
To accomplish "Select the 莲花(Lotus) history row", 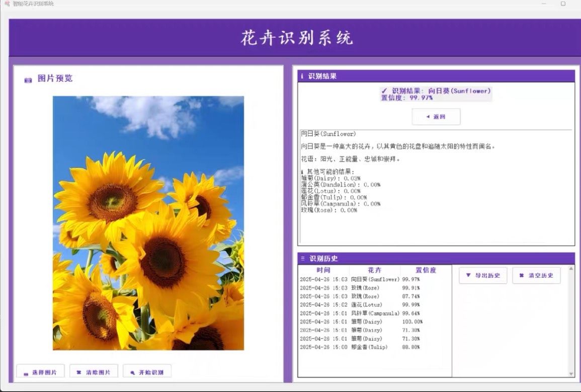I will pyautogui.click(x=375, y=304).
